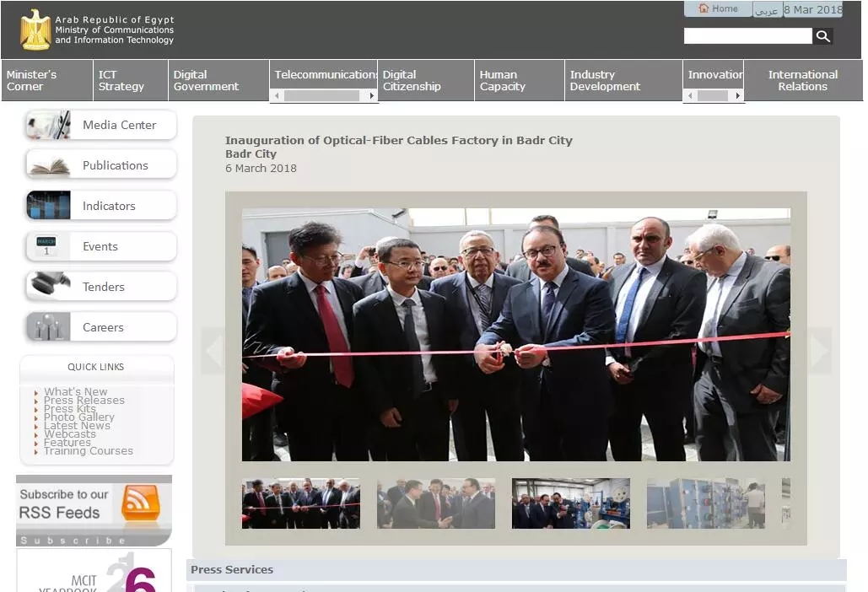The image size is (868, 592).
Task: Click Inauguration of Optical-Fiber Cables Factory title
Action: (398, 141)
